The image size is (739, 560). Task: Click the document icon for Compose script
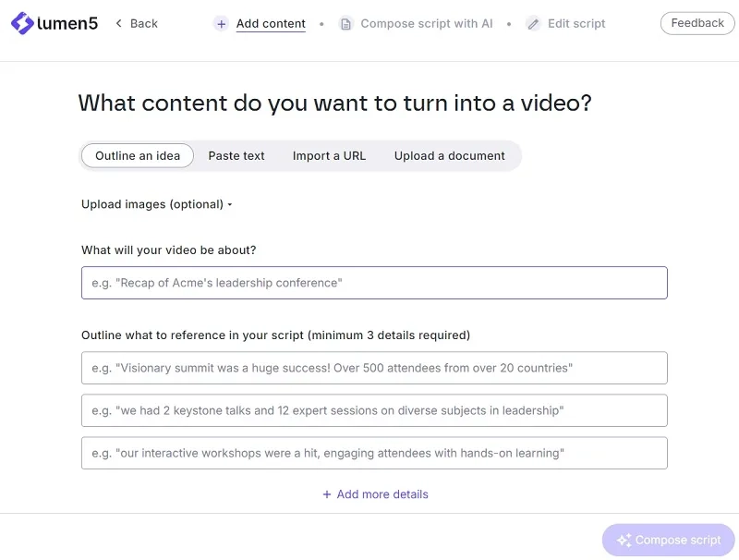[x=345, y=24]
